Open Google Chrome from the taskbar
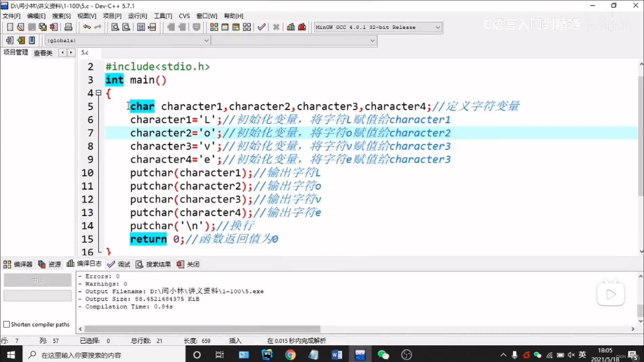This screenshot has height=362, width=644. [x=290, y=355]
